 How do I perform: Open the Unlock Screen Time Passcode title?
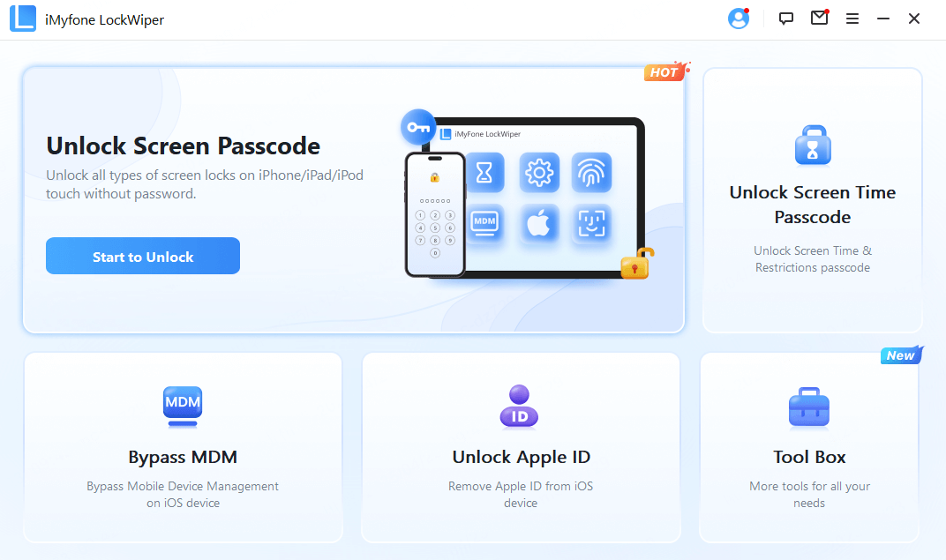click(813, 205)
